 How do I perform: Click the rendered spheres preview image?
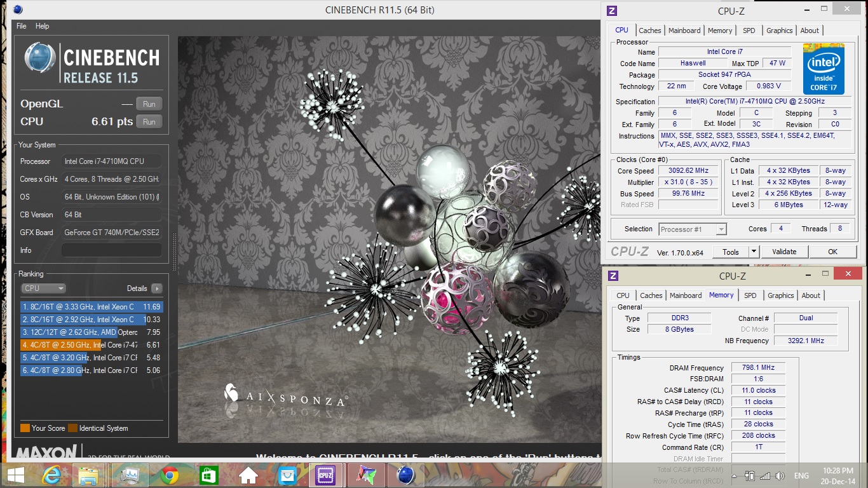[389, 239]
